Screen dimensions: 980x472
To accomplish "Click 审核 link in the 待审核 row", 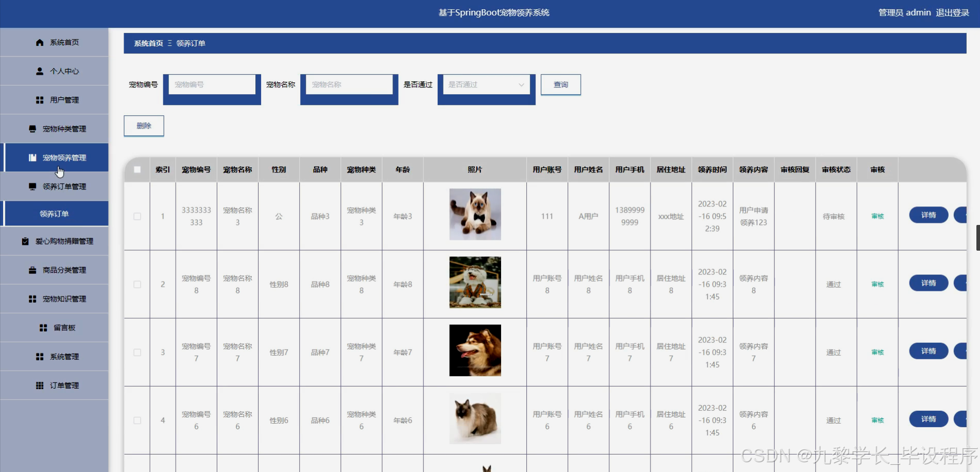I will pyautogui.click(x=878, y=216).
